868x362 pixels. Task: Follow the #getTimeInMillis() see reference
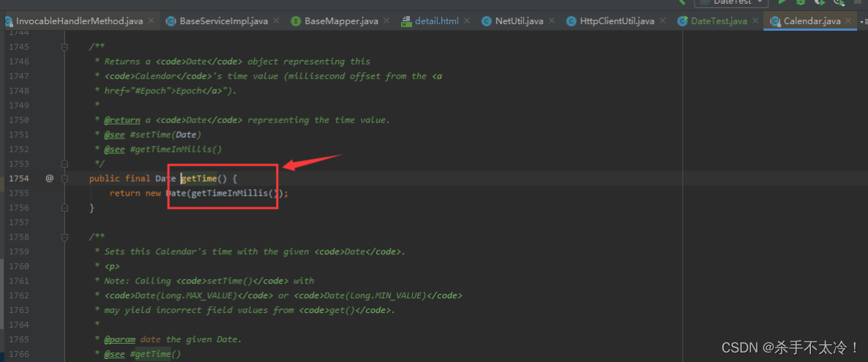pos(176,149)
